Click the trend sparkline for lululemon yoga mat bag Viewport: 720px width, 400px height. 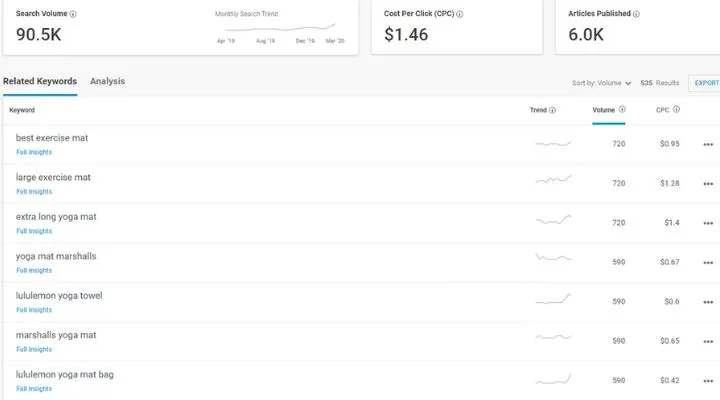click(x=553, y=379)
